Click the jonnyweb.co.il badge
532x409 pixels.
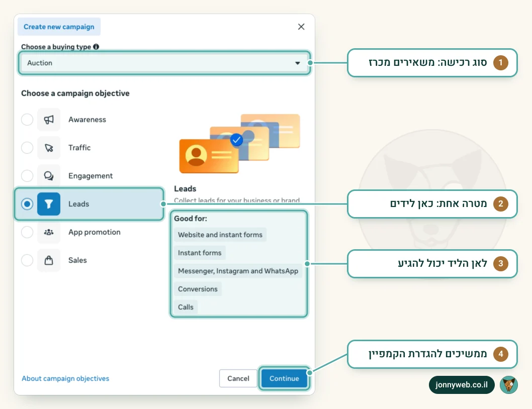pyautogui.click(x=462, y=385)
